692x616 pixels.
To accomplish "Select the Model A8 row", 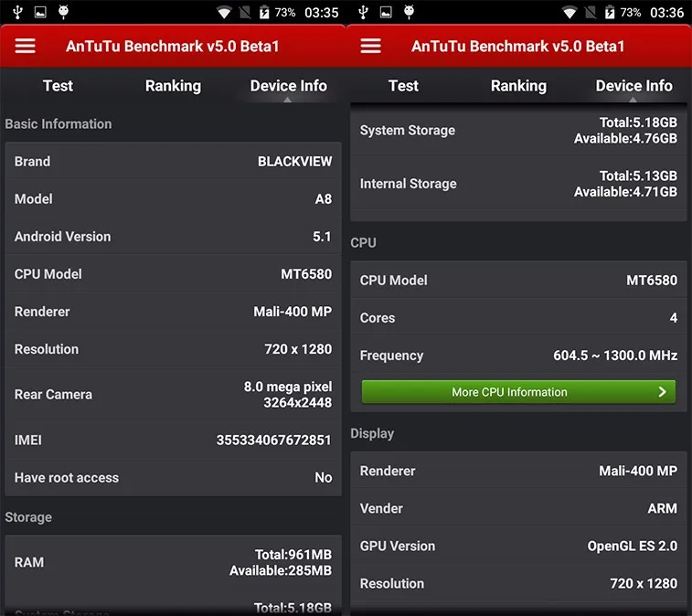I will tap(173, 198).
